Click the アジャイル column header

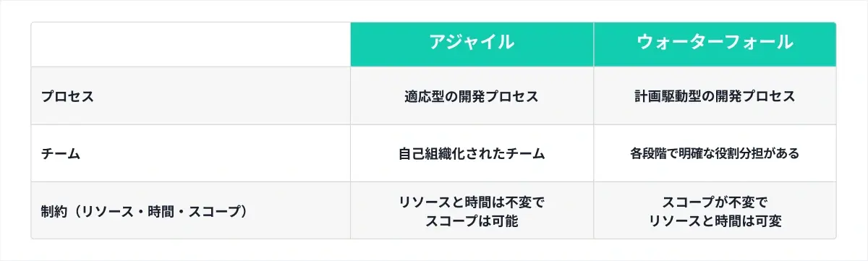pyautogui.click(x=472, y=43)
